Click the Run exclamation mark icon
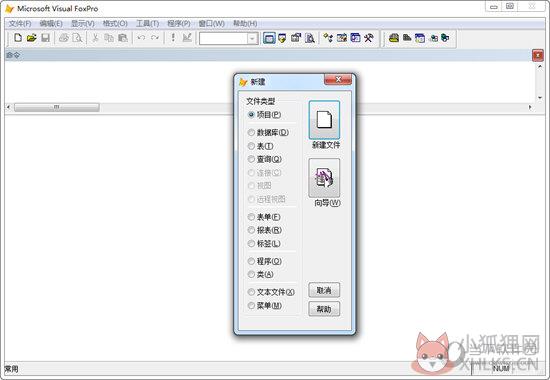The height and width of the screenshot is (380, 550). [x=173, y=38]
